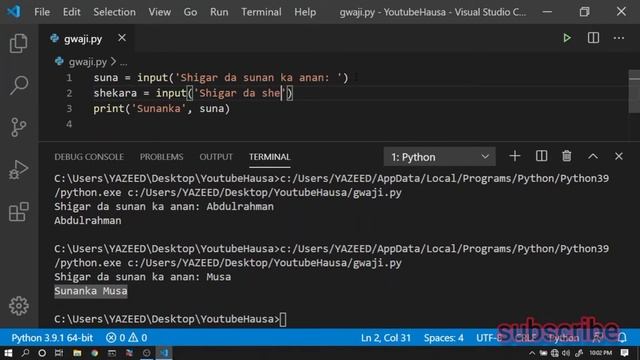Click the 'Abdulrahman' terminal output line
The image size is (640, 360).
tap(88, 221)
